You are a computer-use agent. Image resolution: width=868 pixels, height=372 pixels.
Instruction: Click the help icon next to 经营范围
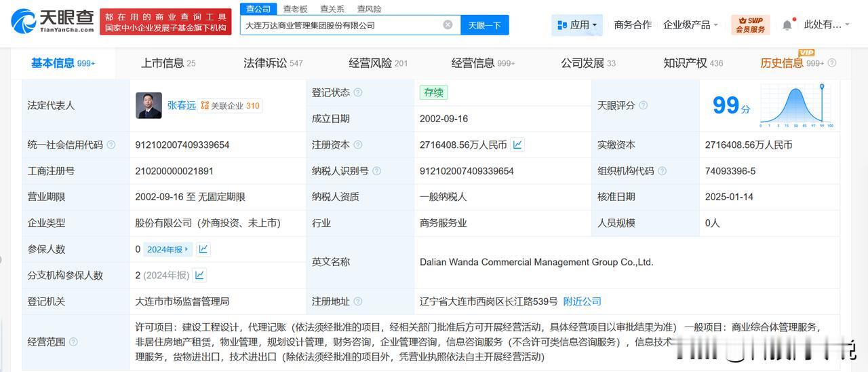coord(73,341)
